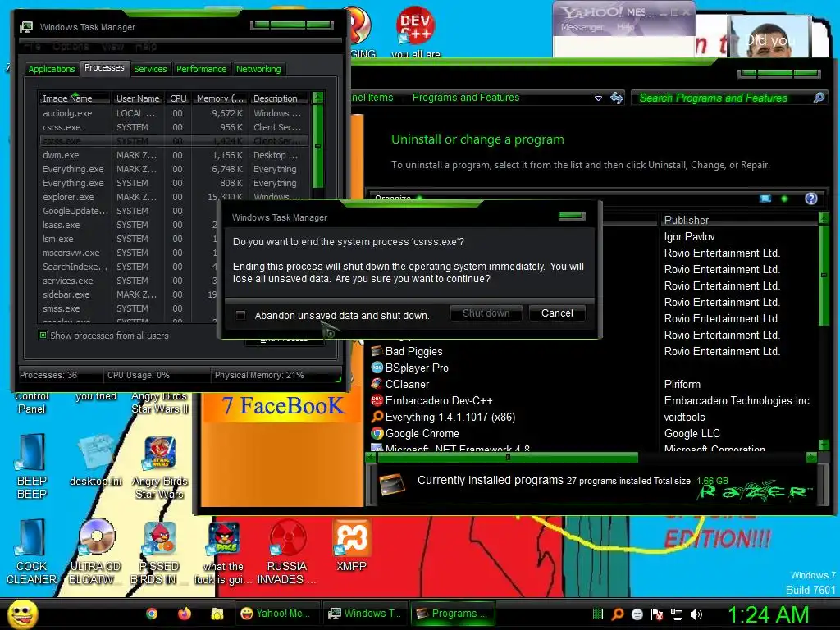This screenshot has width=840, height=630.
Task: Select the desktop.ini file icon
Action: [96, 461]
